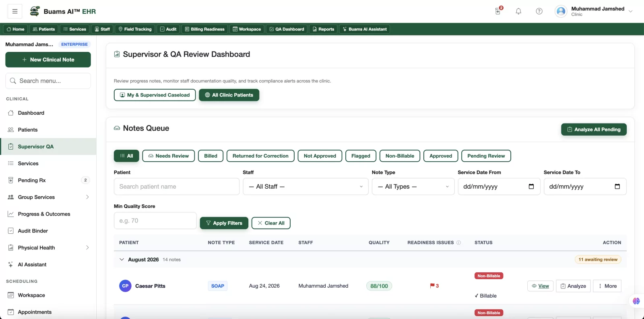The image size is (644, 319).
Task: Click the Readiness Issues info icon
Action: (458, 243)
